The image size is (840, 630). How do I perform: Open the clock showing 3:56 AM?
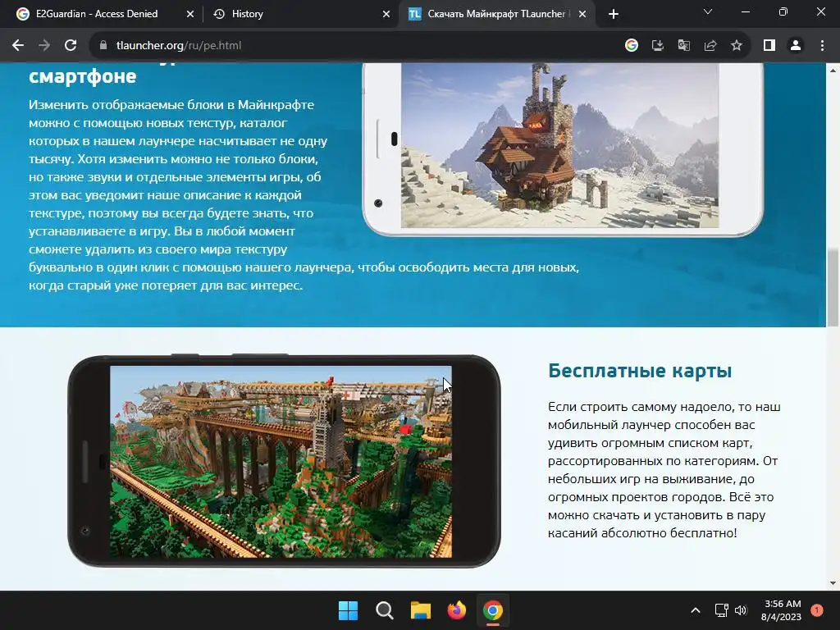pos(782,610)
